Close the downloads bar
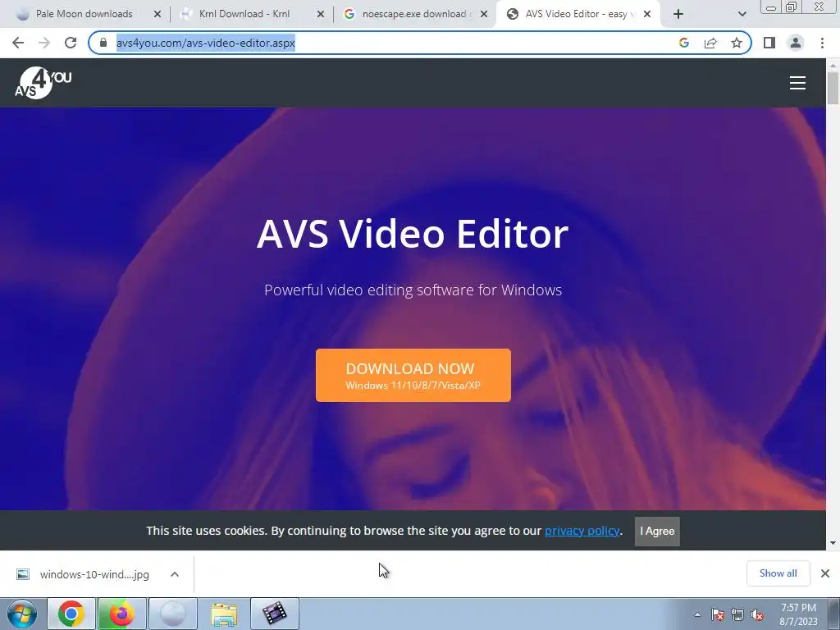 (825, 573)
